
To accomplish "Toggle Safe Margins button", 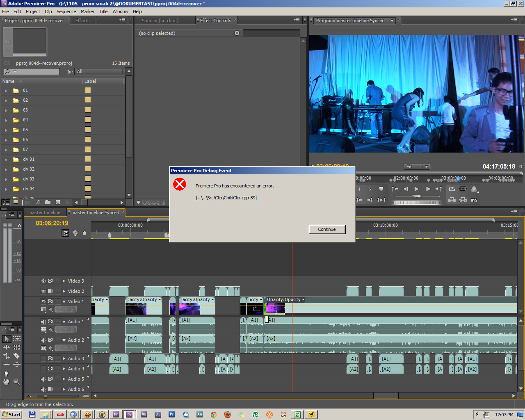I will [463, 189].
